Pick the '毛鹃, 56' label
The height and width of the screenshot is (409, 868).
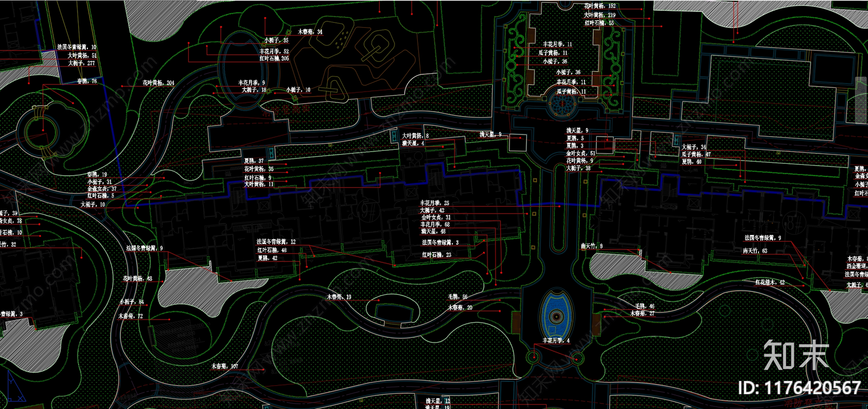[458, 297]
